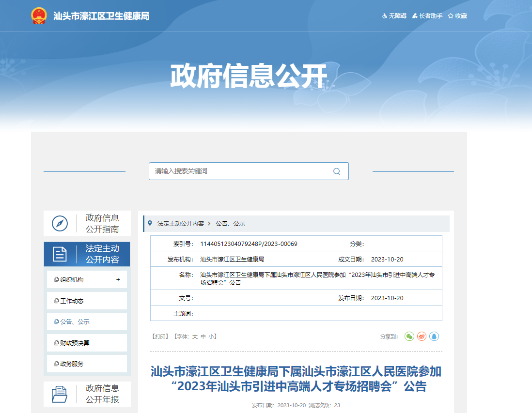This screenshot has width=532, height=413.
Task: Share the notice to Weibo
Action: pyautogui.click(x=422, y=336)
